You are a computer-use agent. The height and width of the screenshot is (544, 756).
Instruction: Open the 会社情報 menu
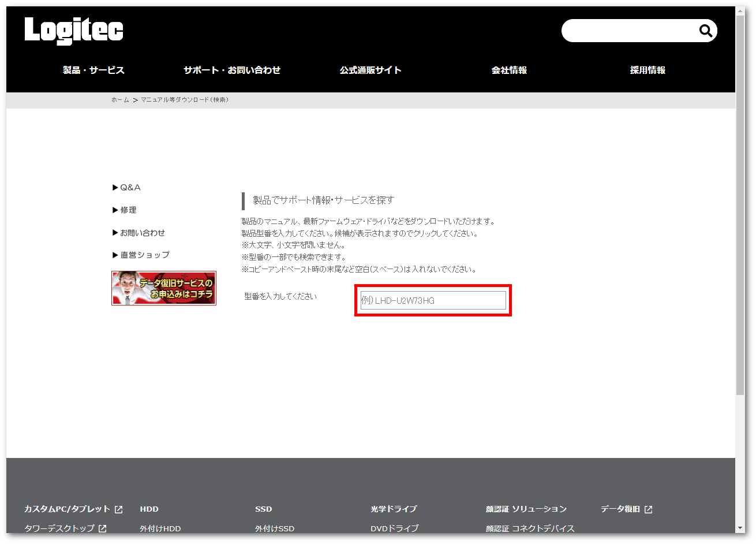[509, 70]
